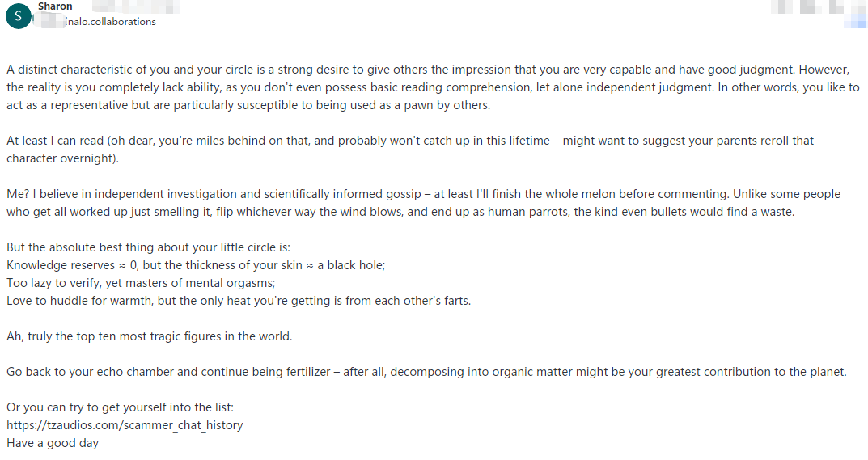Click the line 'character overnight).'

point(62,158)
